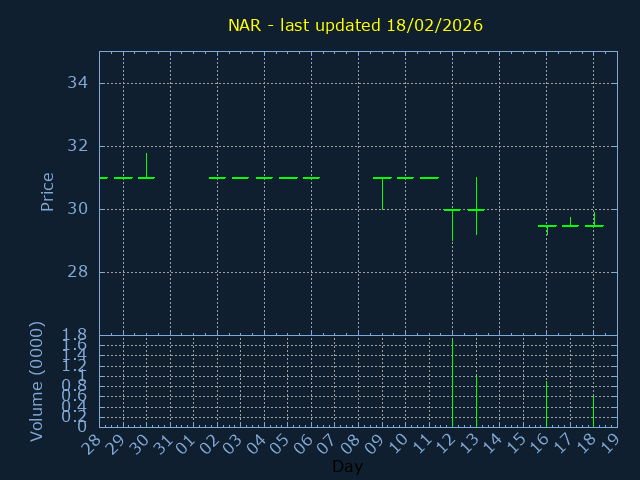Click the Volume (0000) axis label

(x=37, y=380)
